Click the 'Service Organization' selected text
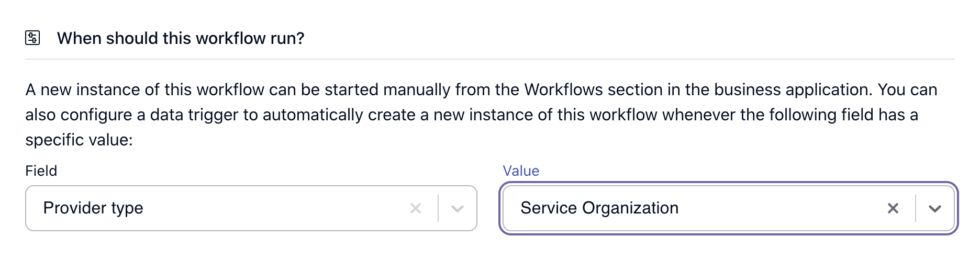This screenshot has width=980, height=271. point(599,208)
